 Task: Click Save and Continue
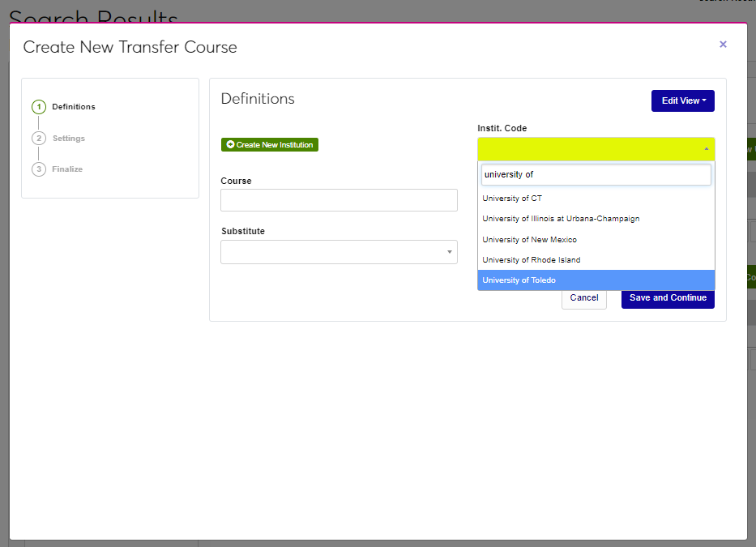[x=668, y=298]
